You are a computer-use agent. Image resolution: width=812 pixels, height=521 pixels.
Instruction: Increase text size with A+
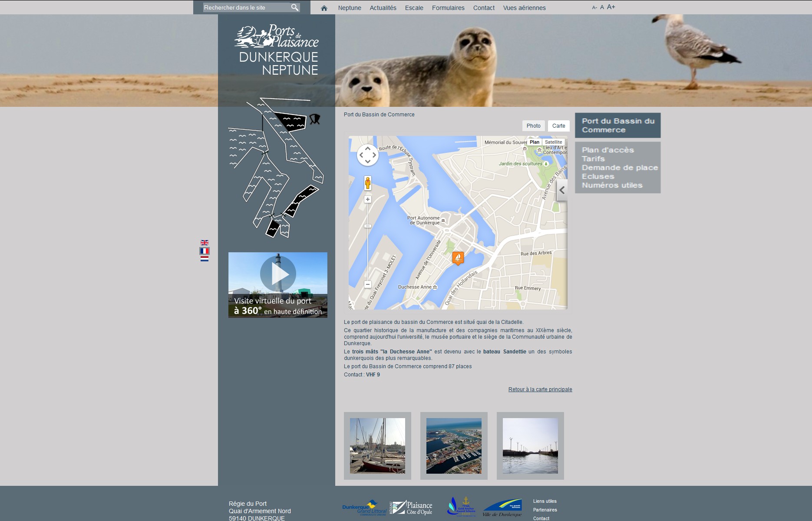(611, 7)
